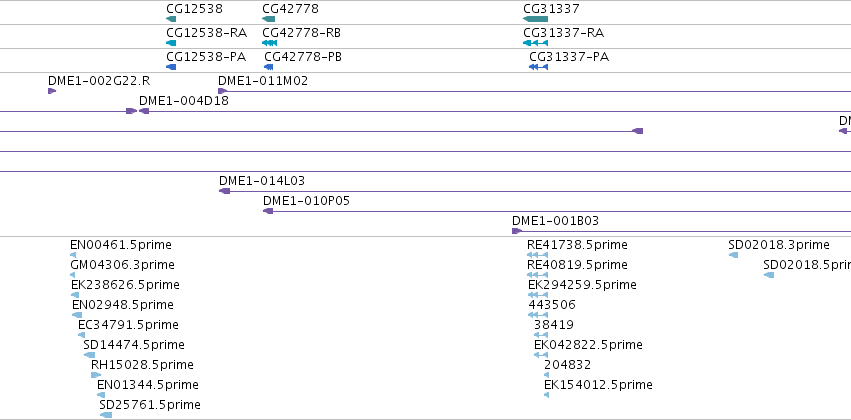Click the EN00461.5prime label text

121,245
